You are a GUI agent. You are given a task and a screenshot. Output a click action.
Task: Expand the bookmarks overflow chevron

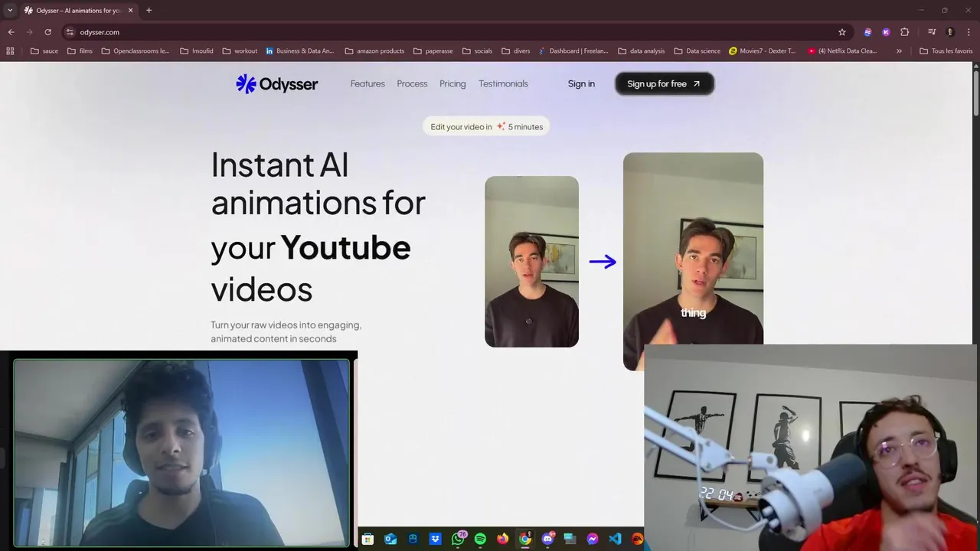[x=899, y=51]
